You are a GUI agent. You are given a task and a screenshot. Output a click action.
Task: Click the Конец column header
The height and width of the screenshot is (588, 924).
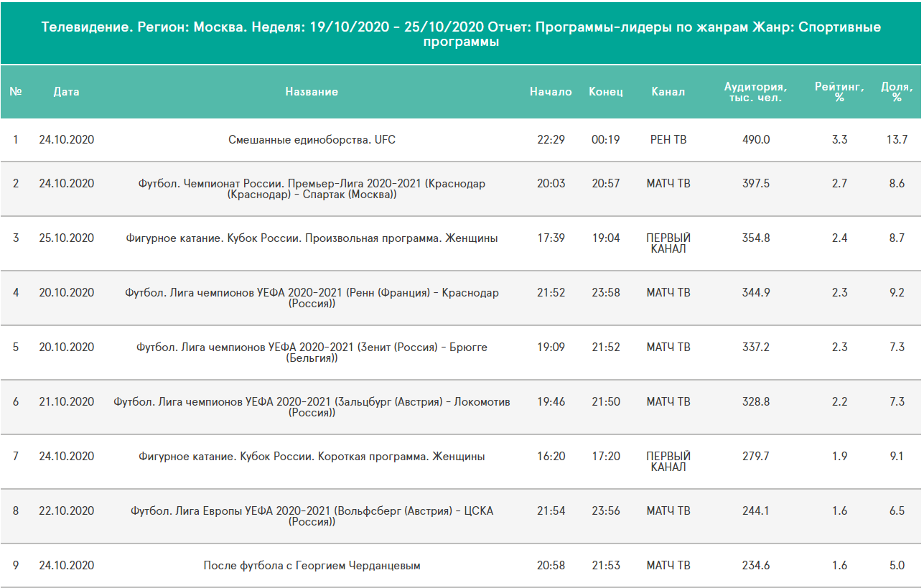click(606, 92)
